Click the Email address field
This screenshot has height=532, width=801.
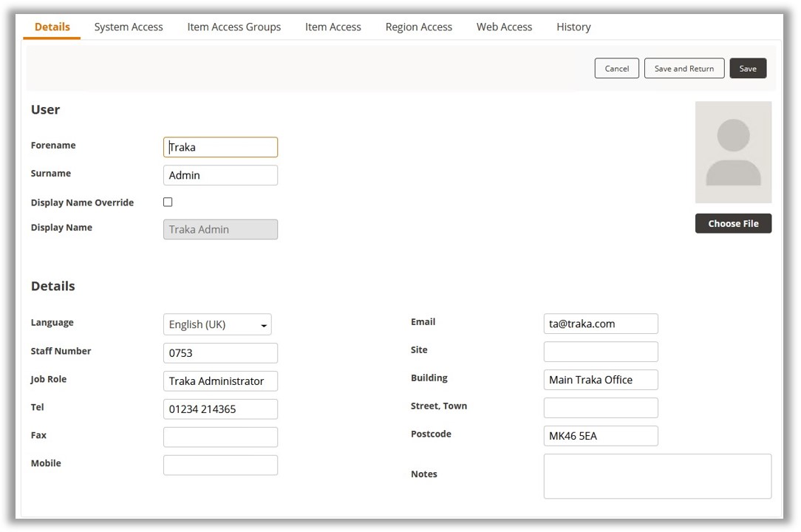[600, 324]
